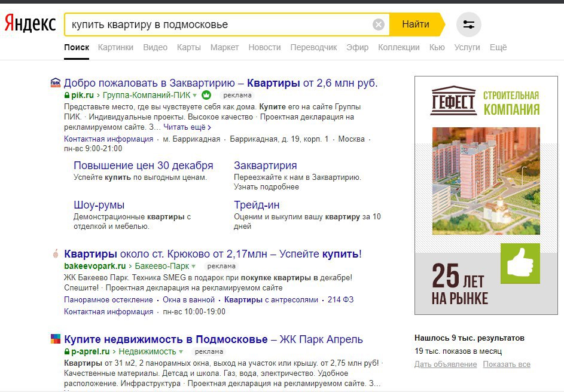Open 'Панорамное остекление' quick link
This screenshot has height=392, width=564.
[x=109, y=299]
